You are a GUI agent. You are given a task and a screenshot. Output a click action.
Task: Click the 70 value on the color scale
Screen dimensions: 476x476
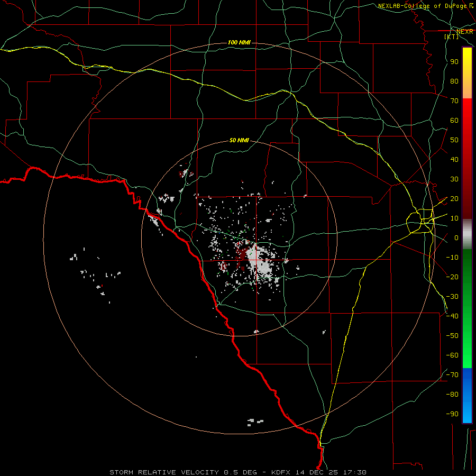click(x=454, y=101)
